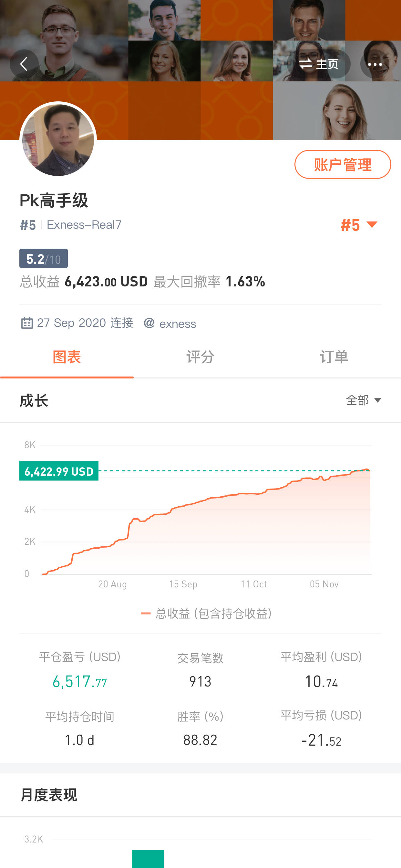Tap the 05 Nov chart date marker
This screenshot has width=401, height=868.
coord(324,584)
